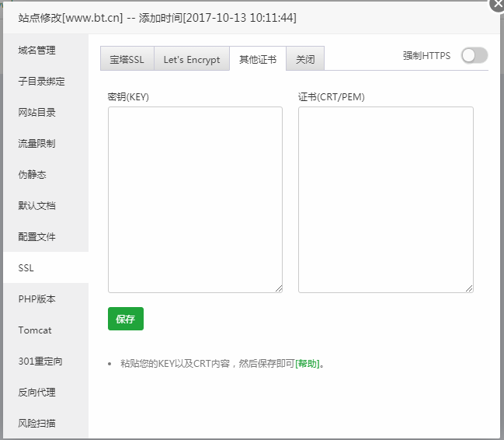Screen dimensions: 504x440
Task: Toggle the 强制HTTPS switch
Action: [x=474, y=56]
